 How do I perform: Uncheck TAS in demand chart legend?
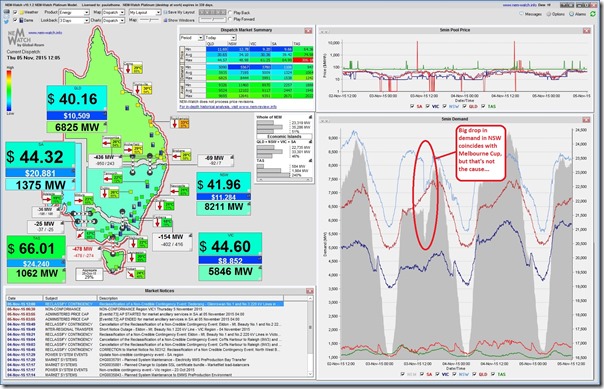[x=493, y=374]
